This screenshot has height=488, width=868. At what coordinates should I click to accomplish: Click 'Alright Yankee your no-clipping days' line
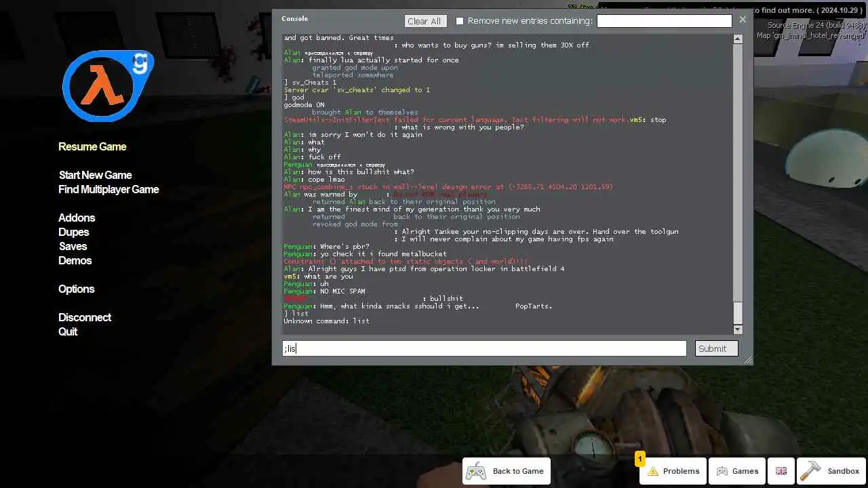click(x=536, y=232)
